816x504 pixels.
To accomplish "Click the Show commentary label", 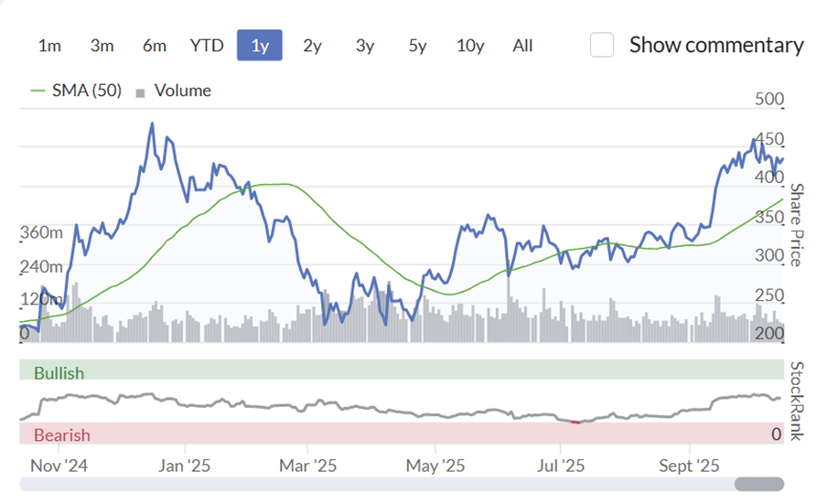I will [x=716, y=45].
